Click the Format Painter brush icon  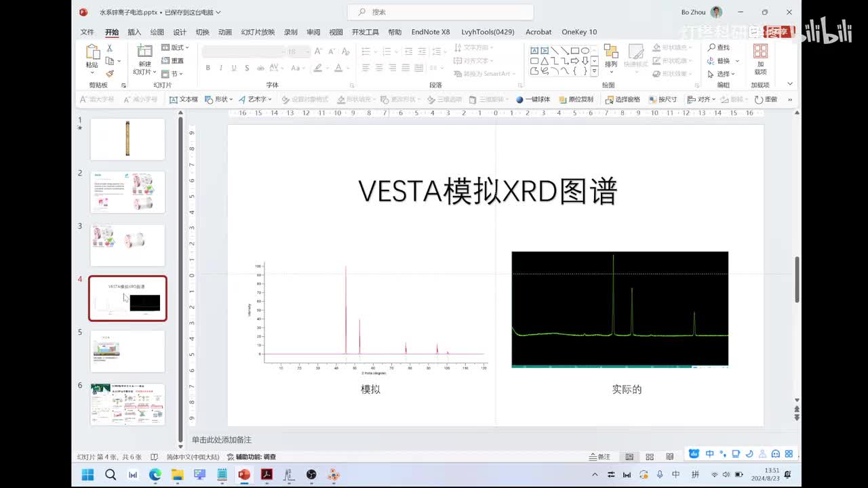coord(109,73)
